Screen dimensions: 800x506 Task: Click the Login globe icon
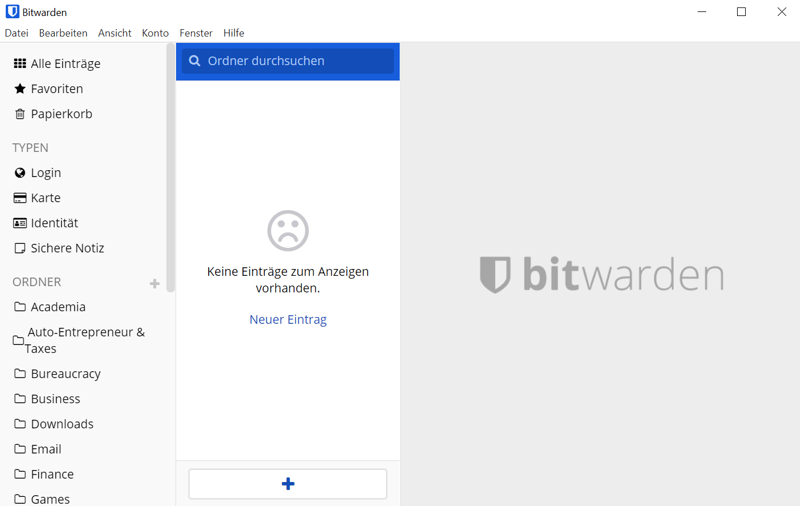point(20,173)
